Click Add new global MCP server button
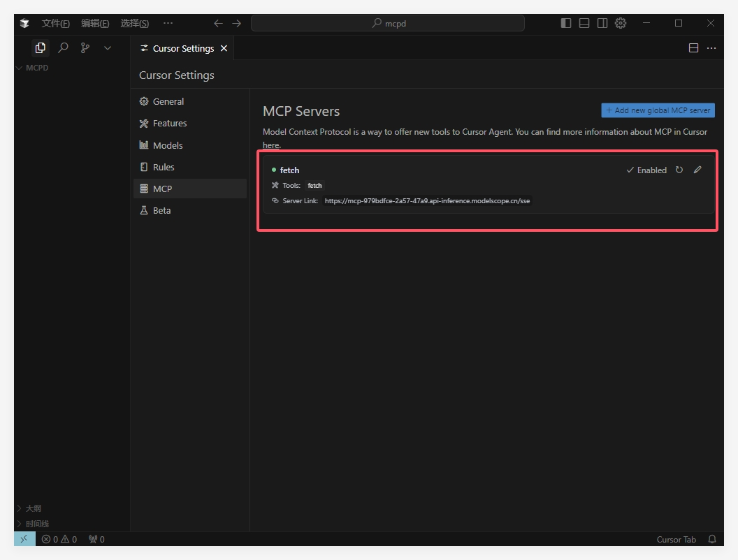This screenshot has height=560, width=738. 658,110
